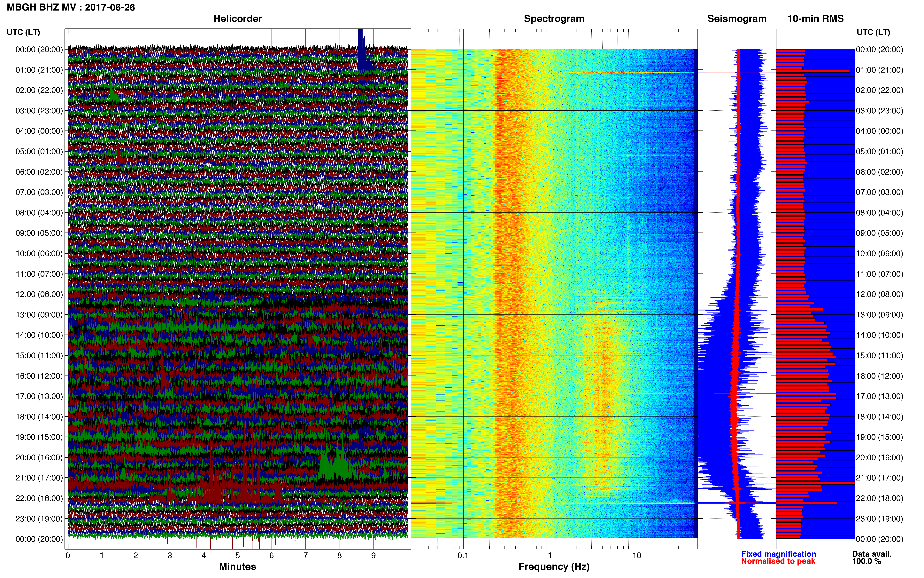Click right-side time label 01:00 (21:00)
The image size is (924, 578).
[x=879, y=70]
